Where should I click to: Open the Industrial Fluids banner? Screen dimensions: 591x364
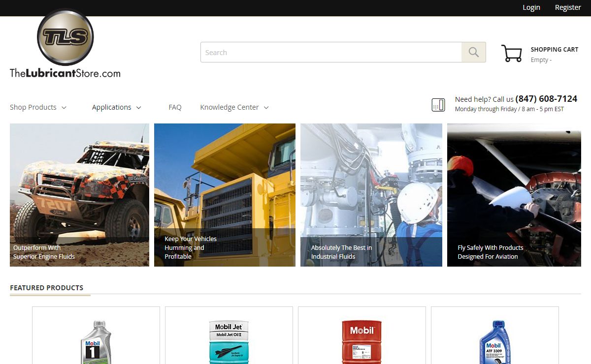(x=371, y=195)
